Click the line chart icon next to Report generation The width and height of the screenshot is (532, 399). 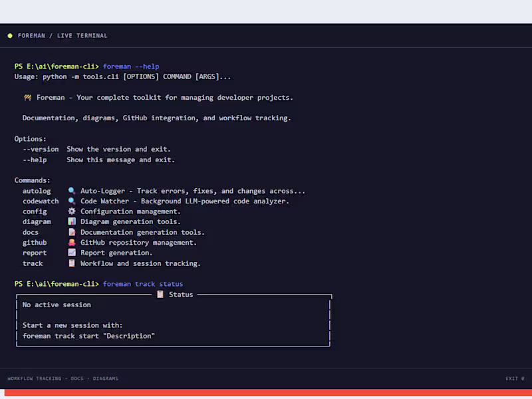coord(72,253)
